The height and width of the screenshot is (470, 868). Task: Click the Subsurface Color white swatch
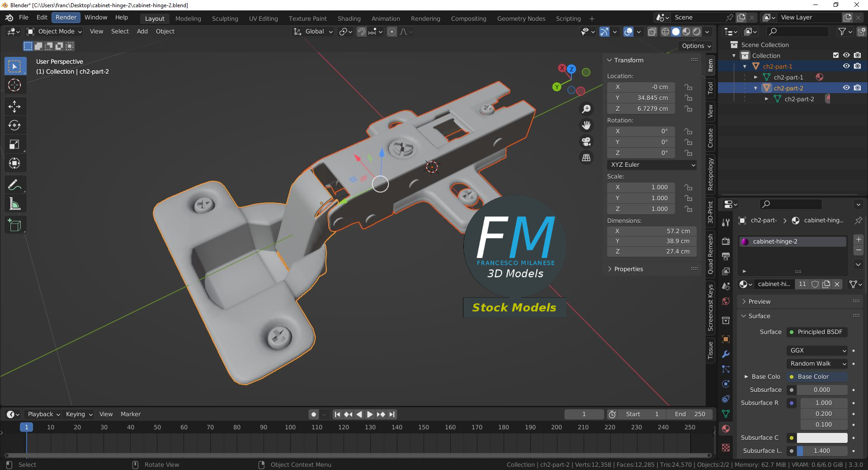click(822, 438)
